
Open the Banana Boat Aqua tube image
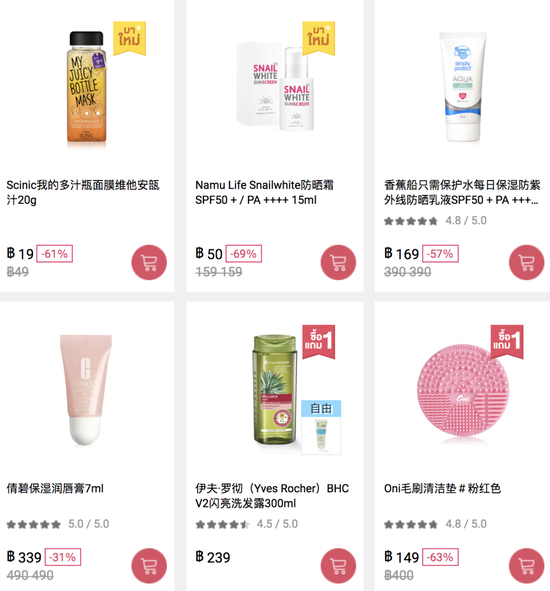click(463, 87)
